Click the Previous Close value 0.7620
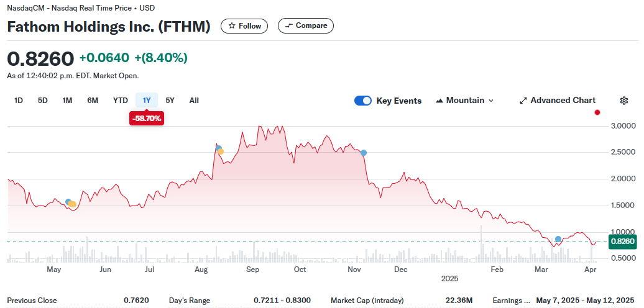Screen dimensions: 644x308 point(136,301)
